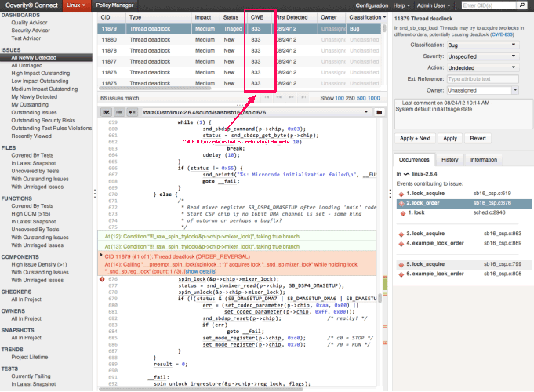Viewport: 534px width, 392px height.
Task: Open the source file path dropdown
Action: [x=366, y=112]
